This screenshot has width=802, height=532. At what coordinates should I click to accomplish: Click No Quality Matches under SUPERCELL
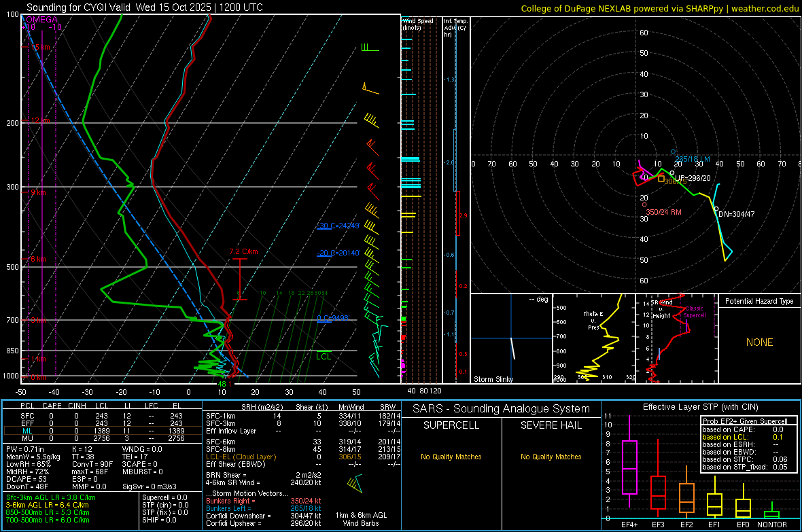pos(451,457)
